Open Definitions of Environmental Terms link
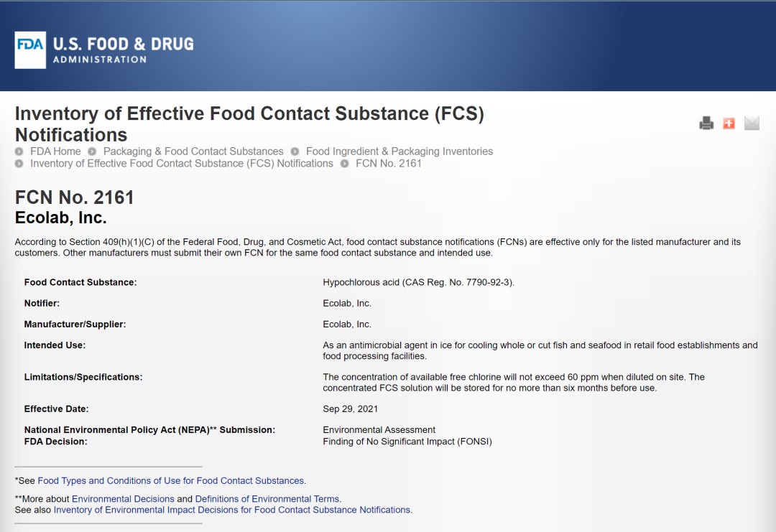 267,499
